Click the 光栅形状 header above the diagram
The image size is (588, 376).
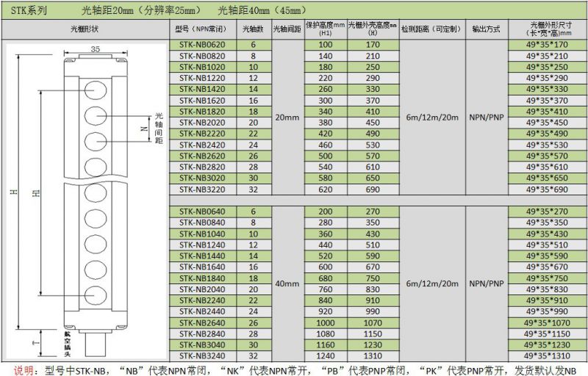click(85, 29)
